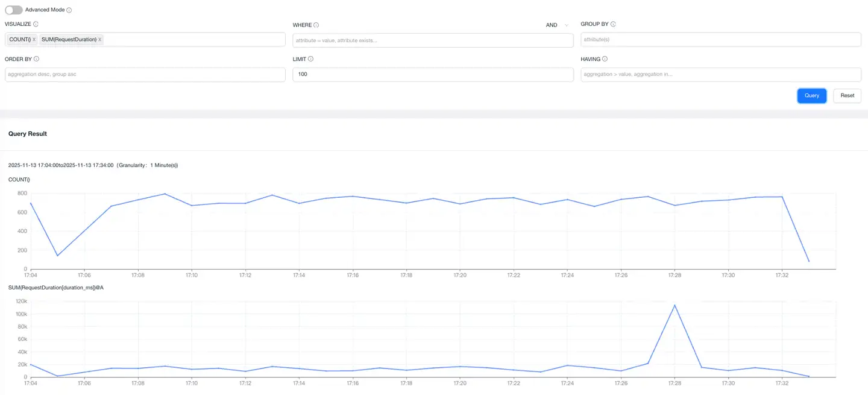Click the LIMIT field showing 100
The image size is (868, 395).
pos(433,74)
